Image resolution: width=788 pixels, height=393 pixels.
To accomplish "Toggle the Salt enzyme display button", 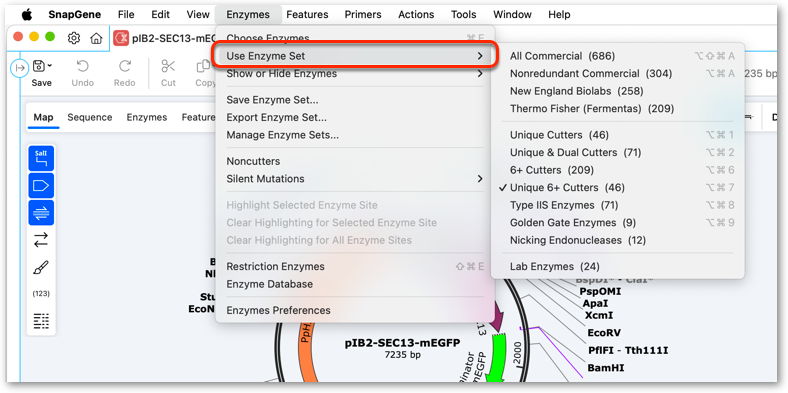I will [x=41, y=158].
